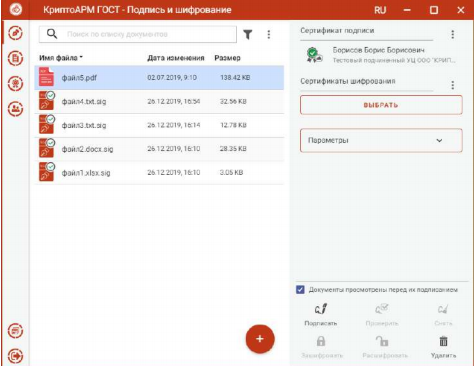Minimize the КриптоАРМ window
Screen dimensions: 474x366
pyautogui.click(x=407, y=10)
